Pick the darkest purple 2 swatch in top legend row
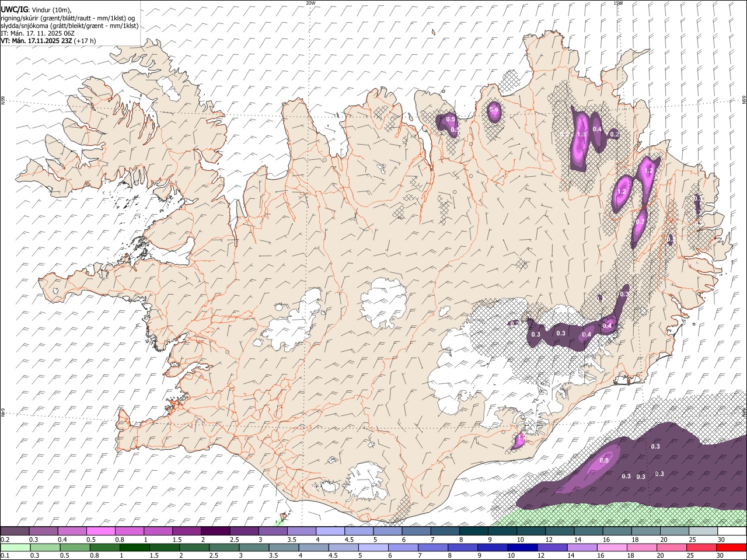This screenshot has width=747, height=560. coord(215,531)
